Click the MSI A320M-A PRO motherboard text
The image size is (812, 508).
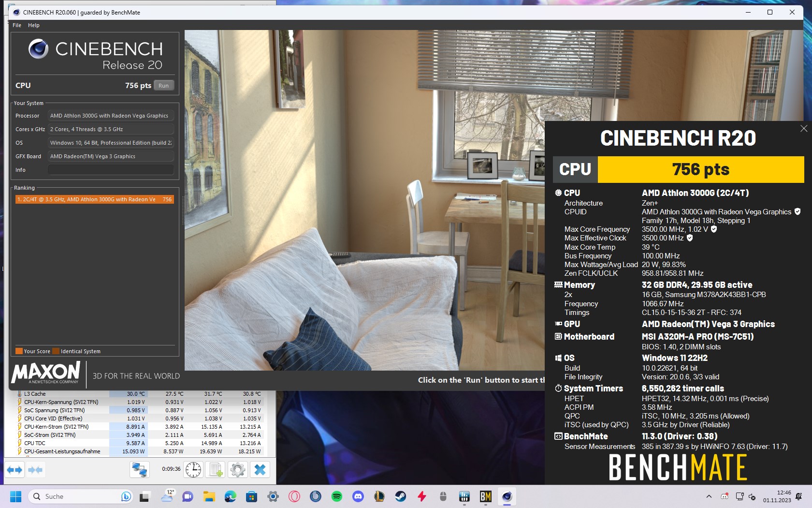pos(697,337)
